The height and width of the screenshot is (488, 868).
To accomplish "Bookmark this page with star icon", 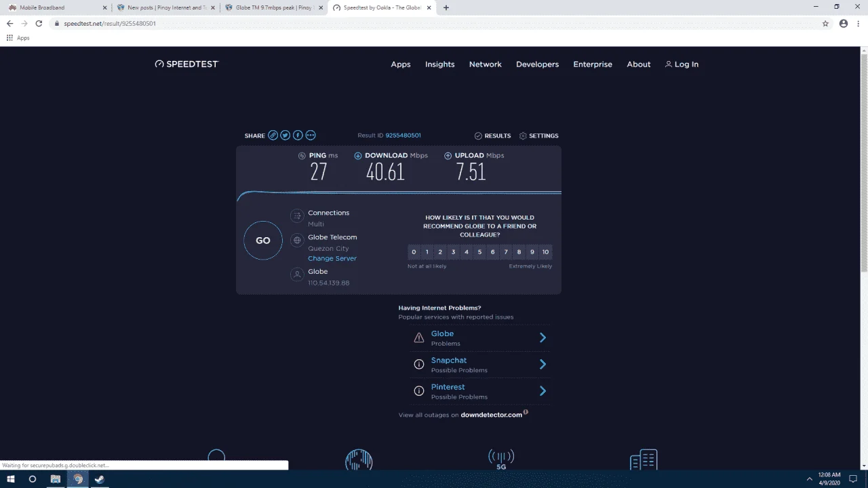I will 825,23.
